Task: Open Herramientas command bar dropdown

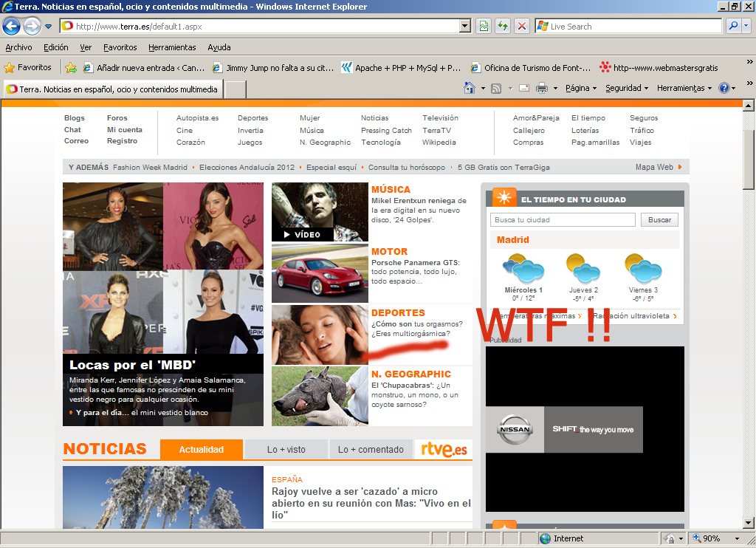Action: [684, 89]
